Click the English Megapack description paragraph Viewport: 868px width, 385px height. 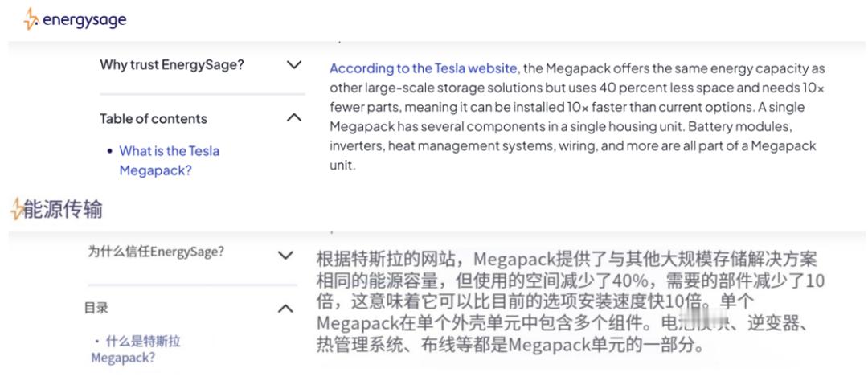pyautogui.click(x=577, y=117)
